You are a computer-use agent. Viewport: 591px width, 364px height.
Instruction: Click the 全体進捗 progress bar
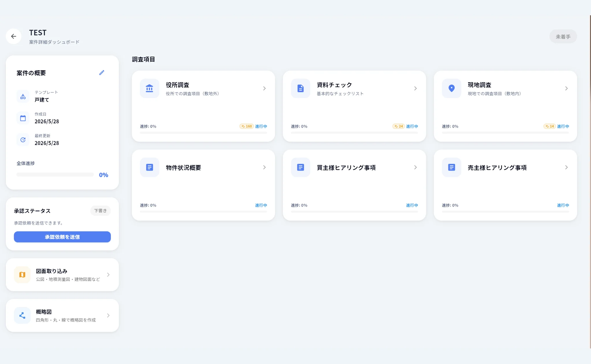coord(55,175)
